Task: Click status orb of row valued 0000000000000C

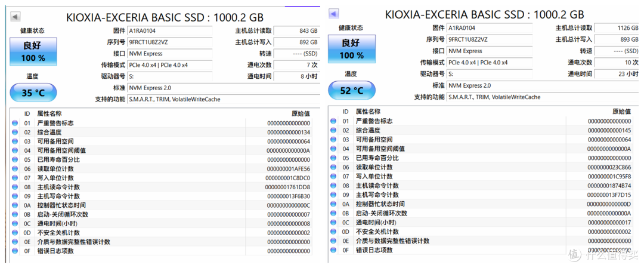Action: point(15,205)
